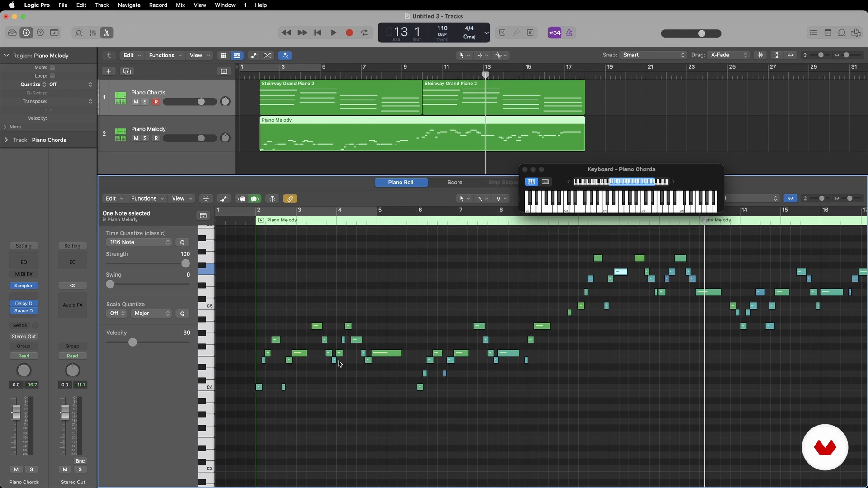Open Smart Controls dial icon

coord(79,33)
